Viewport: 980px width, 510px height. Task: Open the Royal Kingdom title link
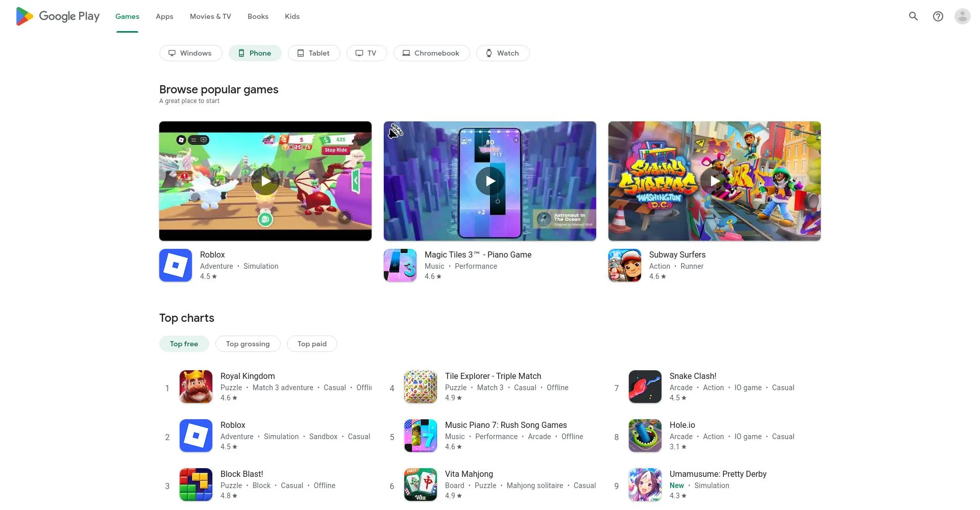click(248, 376)
